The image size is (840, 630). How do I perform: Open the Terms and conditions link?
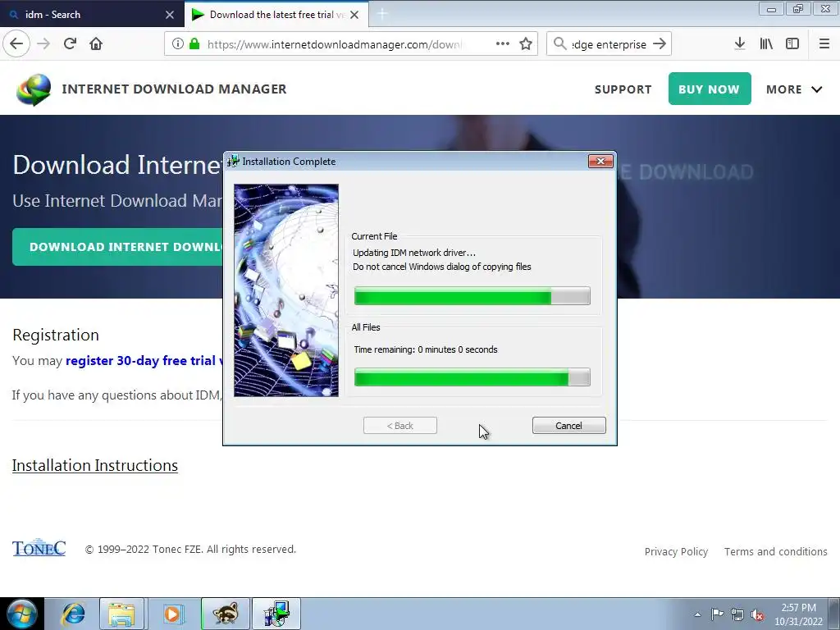point(776,552)
